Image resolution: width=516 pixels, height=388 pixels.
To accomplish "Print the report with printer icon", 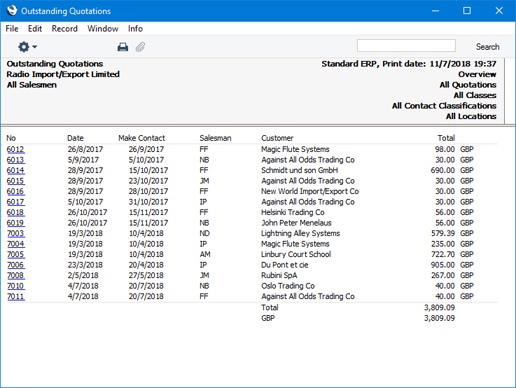I will point(123,47).
